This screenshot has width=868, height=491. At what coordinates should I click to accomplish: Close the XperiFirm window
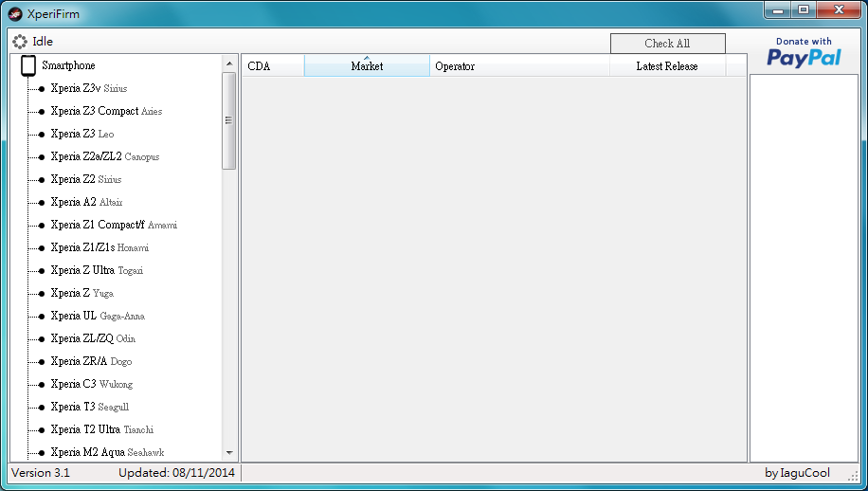click(839, 10)
